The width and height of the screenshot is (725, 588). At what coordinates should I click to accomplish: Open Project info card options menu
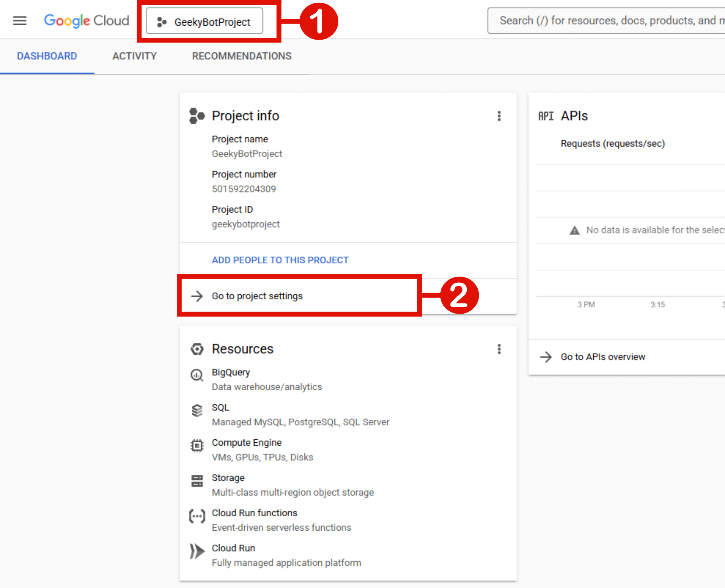(499, 116)
